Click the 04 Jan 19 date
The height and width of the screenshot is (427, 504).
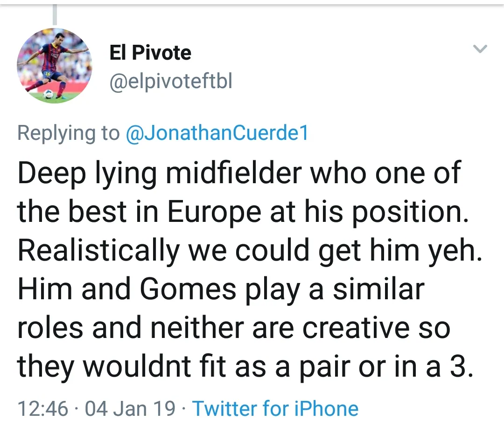(131, 408)
